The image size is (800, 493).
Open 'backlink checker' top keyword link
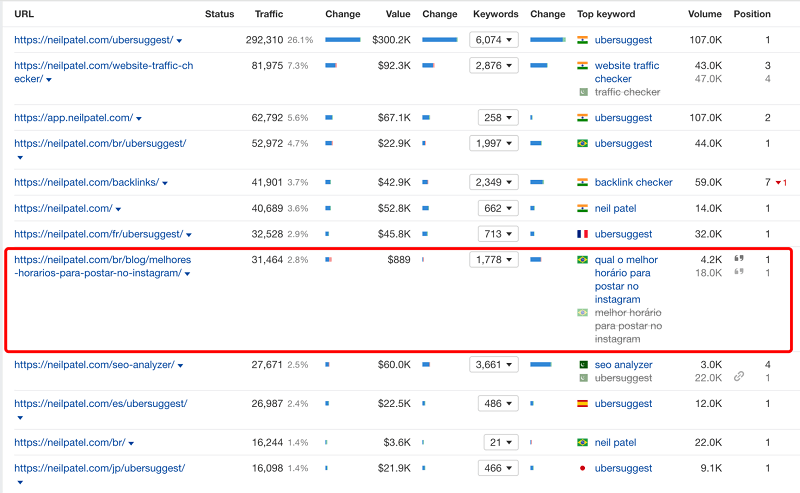click(634, 182)
